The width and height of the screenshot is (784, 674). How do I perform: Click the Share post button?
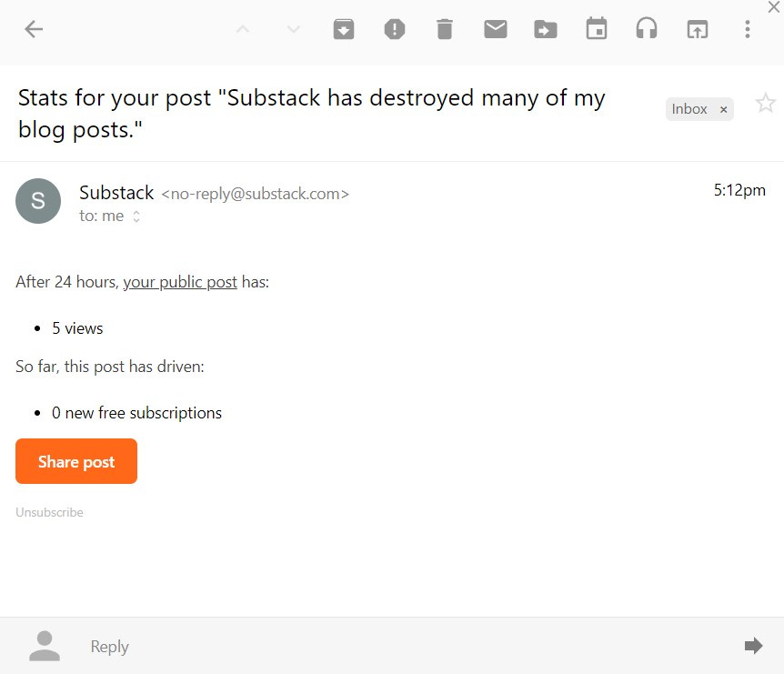(x=75, y=461)
